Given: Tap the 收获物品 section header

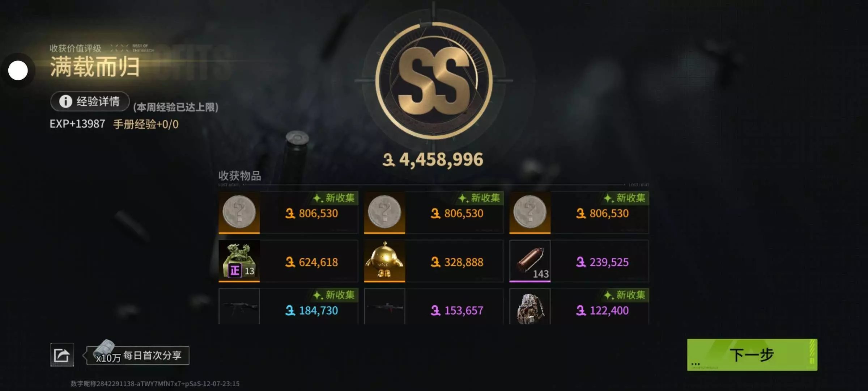Looking at the screenshot, I should tap(240, 176).
